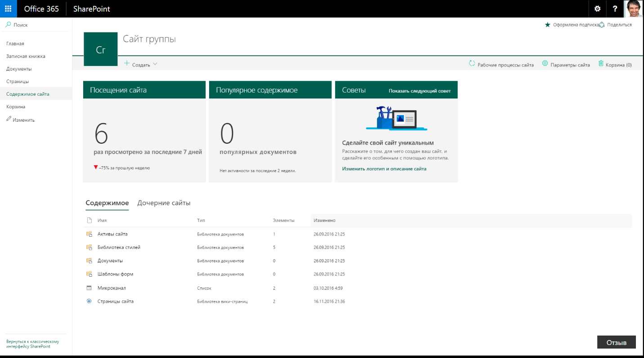Click the Микроканал list icon
The height and width of the screenshot is (358, 644).
[x=89, y=288]
